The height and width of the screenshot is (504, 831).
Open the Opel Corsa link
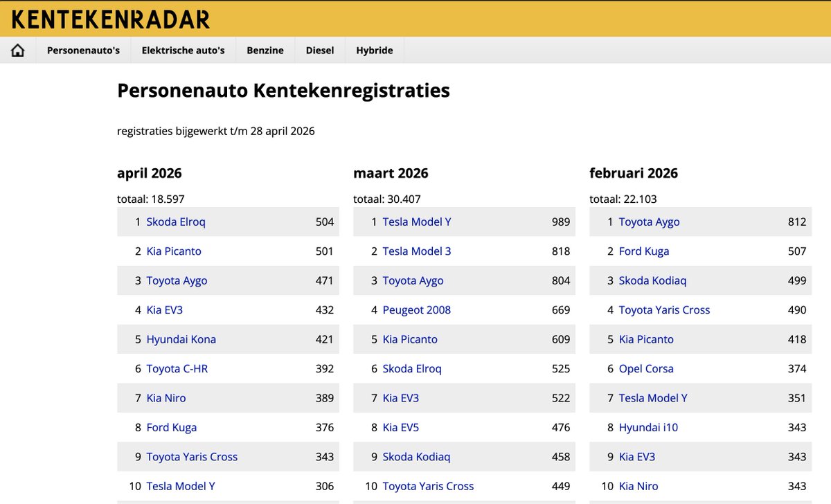pyautogui.click(x=646, y=369)
